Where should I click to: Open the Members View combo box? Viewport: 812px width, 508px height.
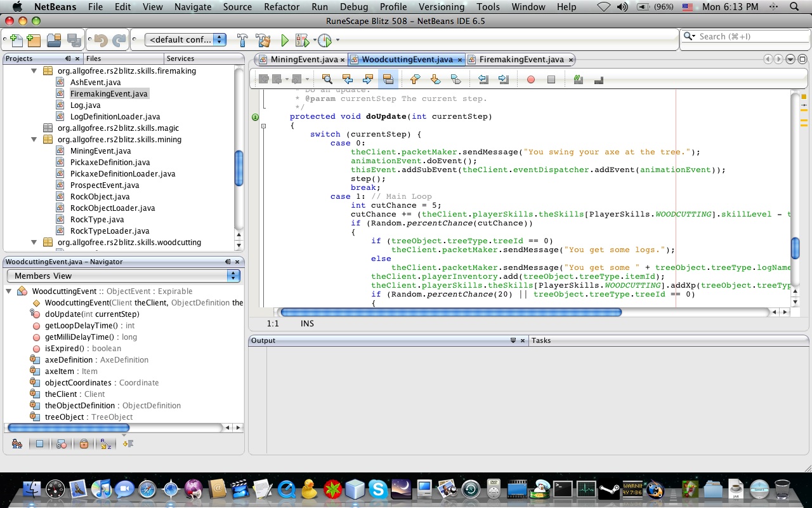(x=124, y=276)
